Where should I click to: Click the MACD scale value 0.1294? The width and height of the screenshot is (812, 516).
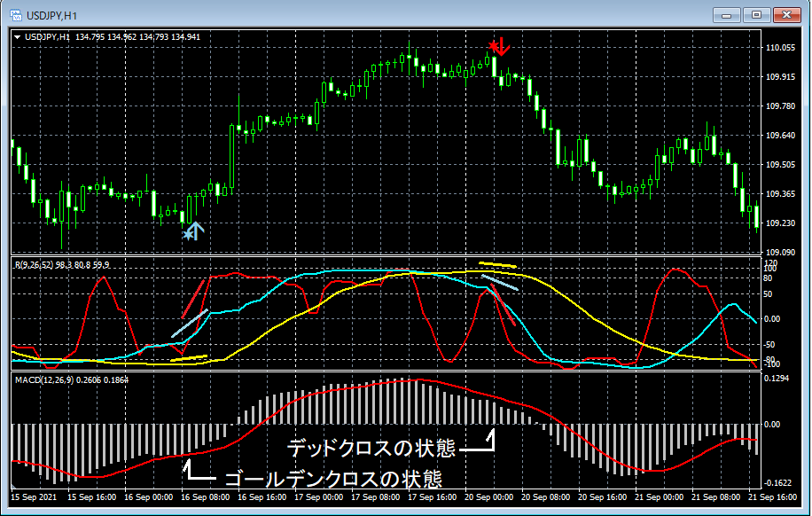pyautogui.click(x=777, y=379)
